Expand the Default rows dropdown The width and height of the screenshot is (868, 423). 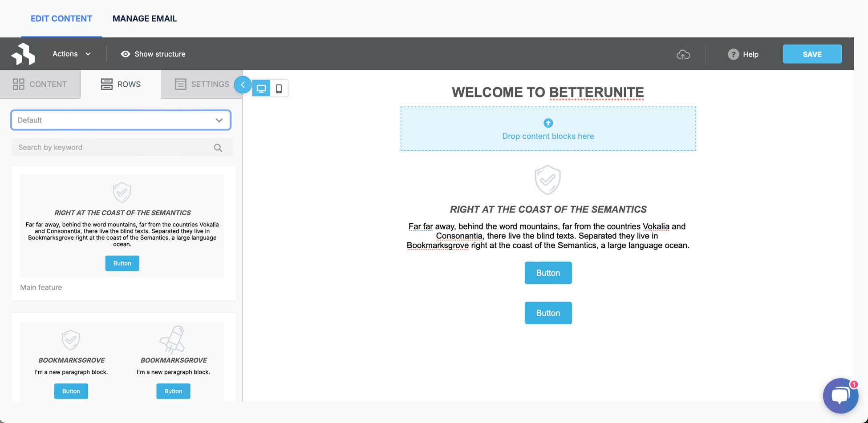[121, 120]
